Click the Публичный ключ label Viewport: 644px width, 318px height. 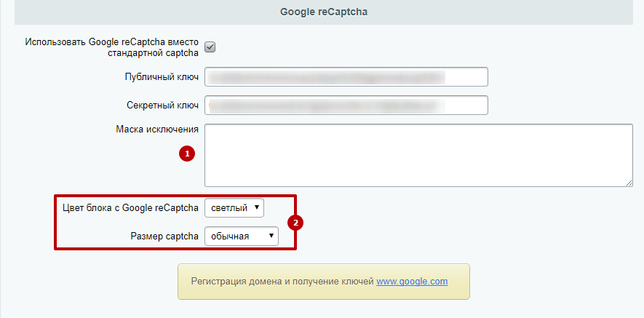click(162, 77)
